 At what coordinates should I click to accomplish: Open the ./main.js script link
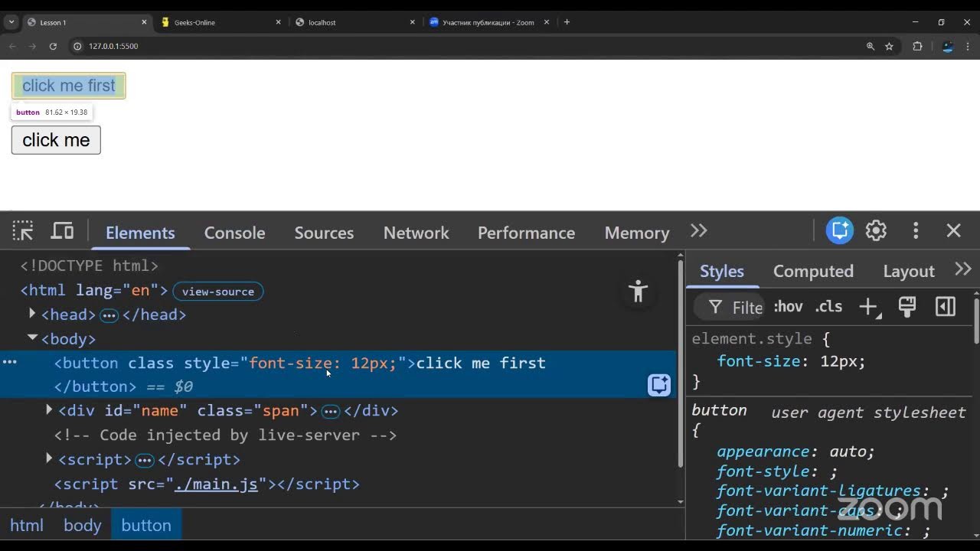pos(216,484)
